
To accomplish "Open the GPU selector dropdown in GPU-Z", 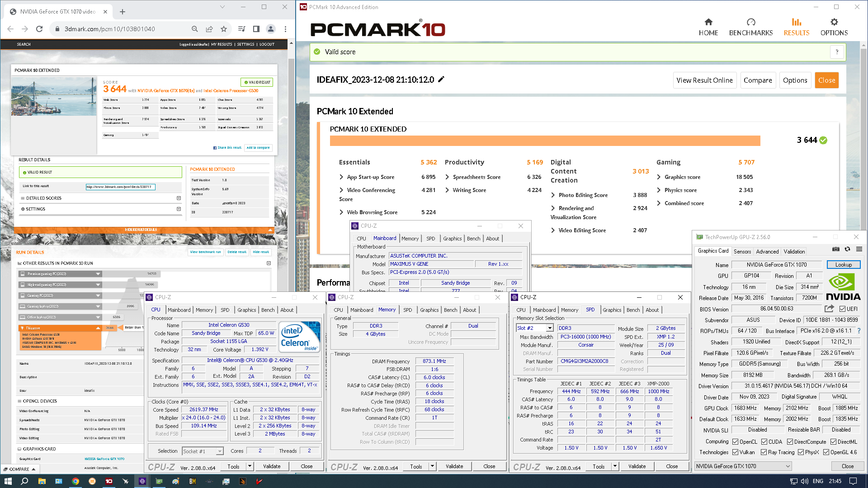I will click(x=743, y=466).
